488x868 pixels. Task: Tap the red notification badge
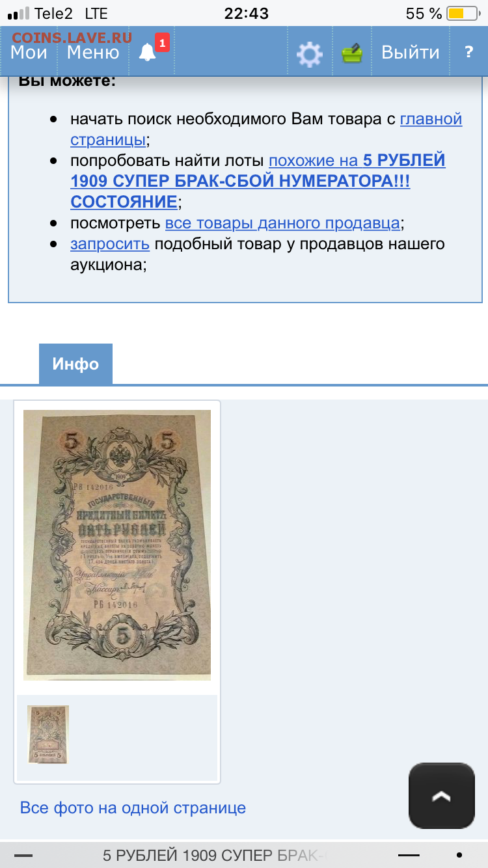tap(162, 43)
